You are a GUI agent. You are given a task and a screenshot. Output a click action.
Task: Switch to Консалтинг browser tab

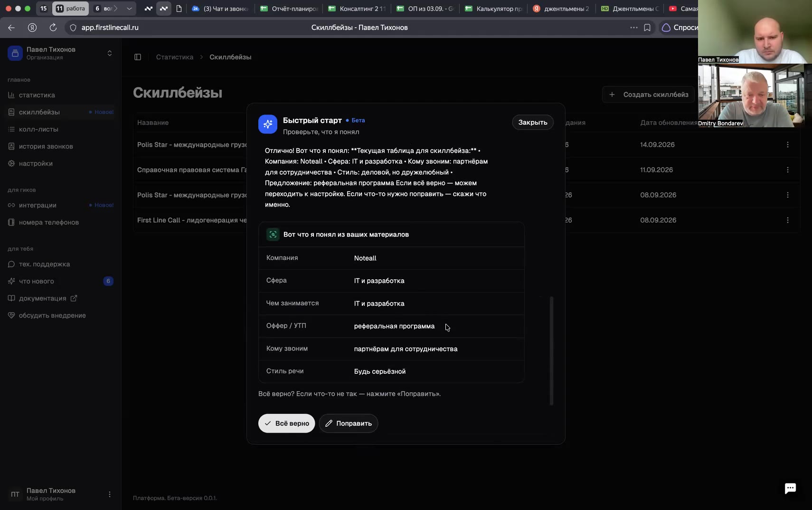[x=357, y=9]
